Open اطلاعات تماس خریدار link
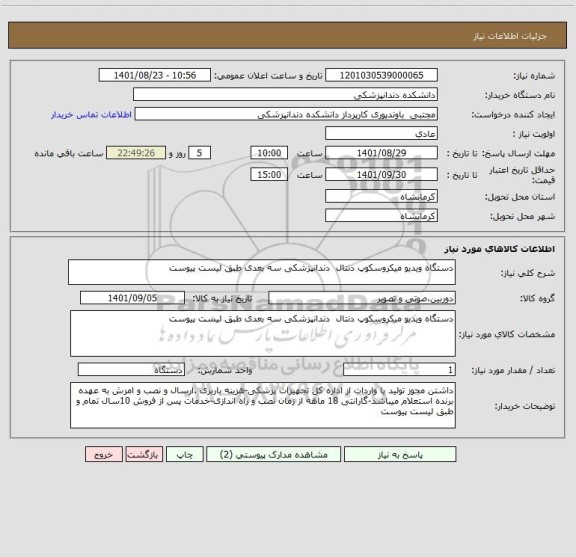This screenshot has height=557, width=576. 91,115
